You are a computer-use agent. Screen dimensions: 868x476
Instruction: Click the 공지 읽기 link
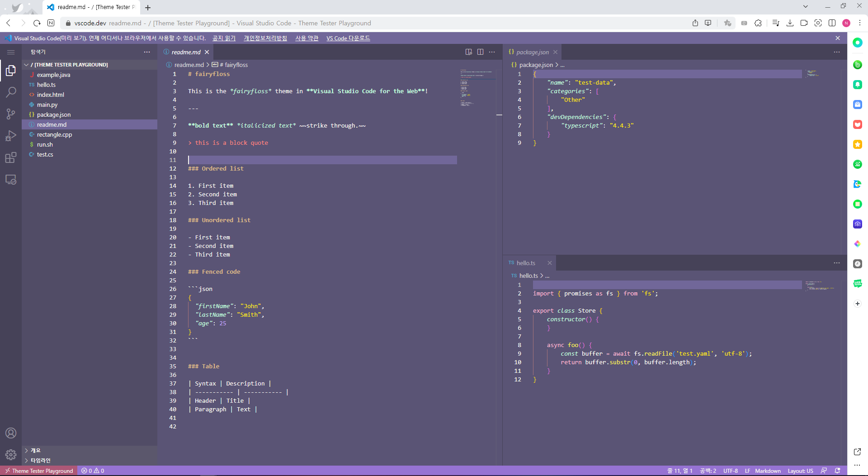224,38
